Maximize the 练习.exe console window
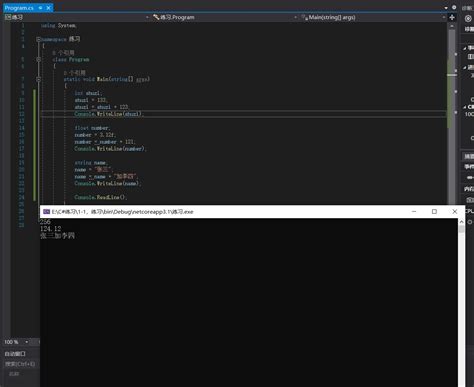 point(434,212)
